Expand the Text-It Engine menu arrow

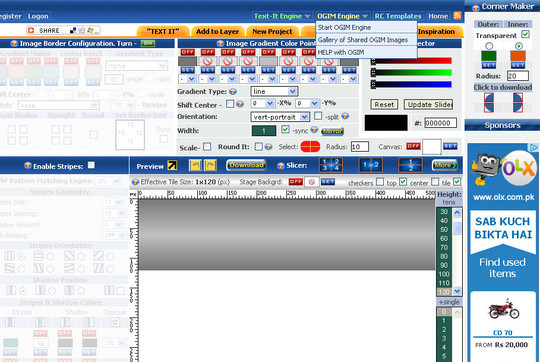coord(307,16)
